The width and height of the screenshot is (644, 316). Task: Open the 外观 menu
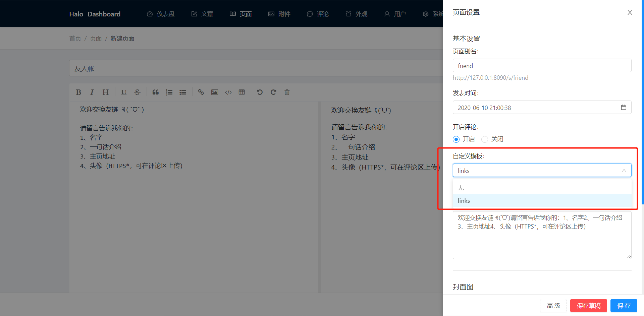click(357, 14)
